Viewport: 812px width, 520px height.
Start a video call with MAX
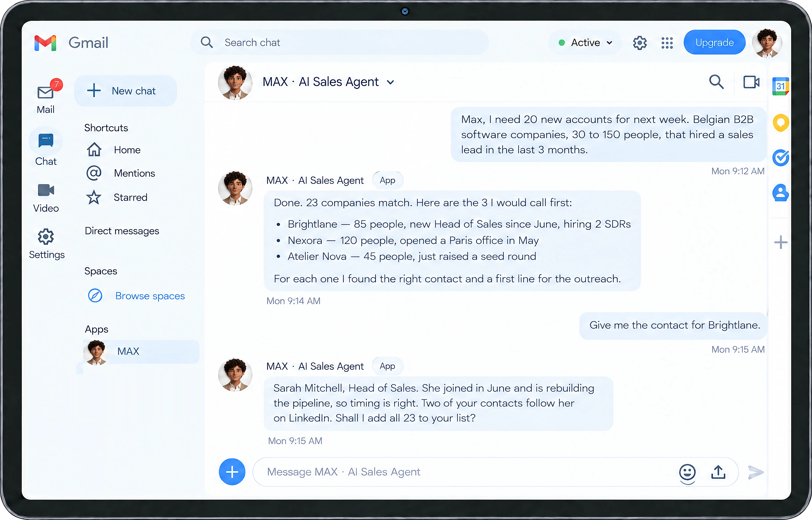point(752,82)
